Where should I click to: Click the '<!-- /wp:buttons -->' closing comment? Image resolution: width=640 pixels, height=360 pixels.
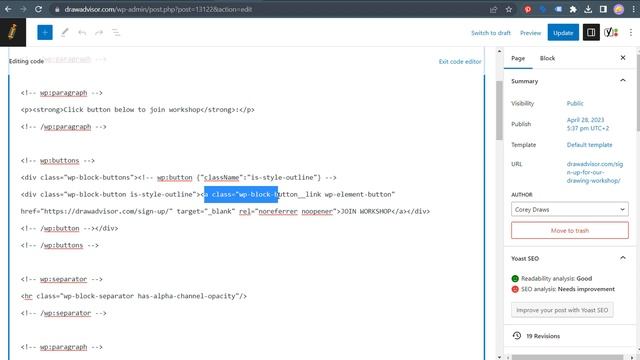pyautogui.click(x=60, y=245)
